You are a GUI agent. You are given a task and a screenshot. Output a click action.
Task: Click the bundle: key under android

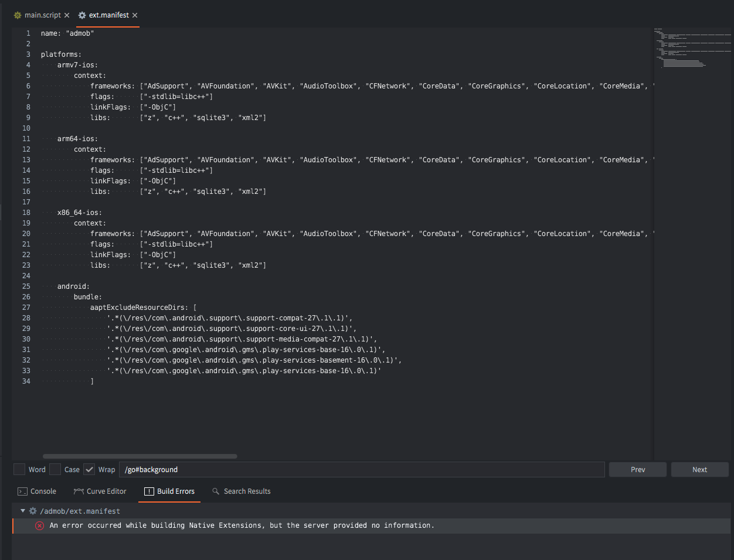[88, 297]
